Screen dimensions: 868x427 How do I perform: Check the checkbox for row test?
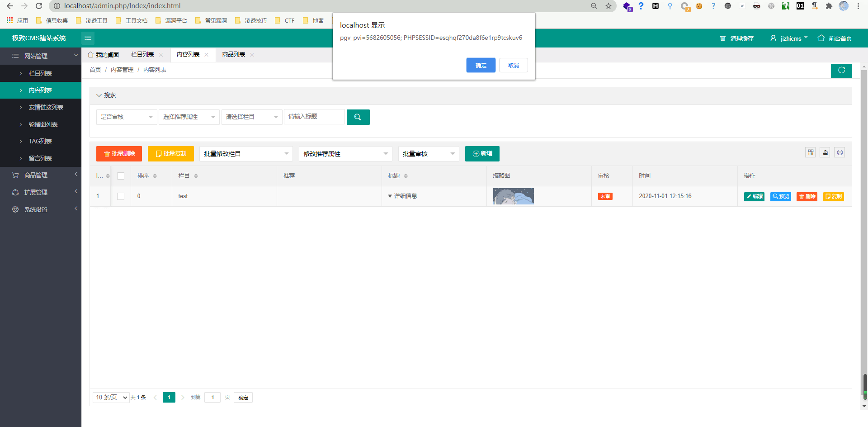(x=121, y=196)
